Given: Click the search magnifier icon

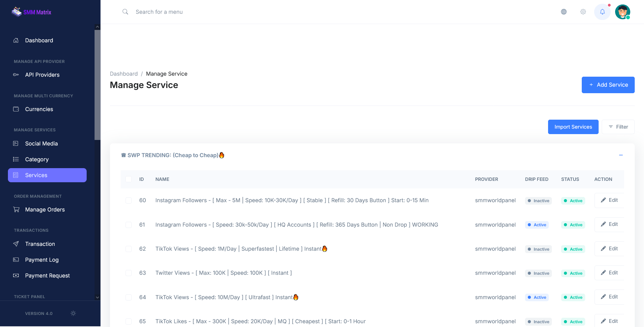Looking at the screenshot, I should (125, 12).
